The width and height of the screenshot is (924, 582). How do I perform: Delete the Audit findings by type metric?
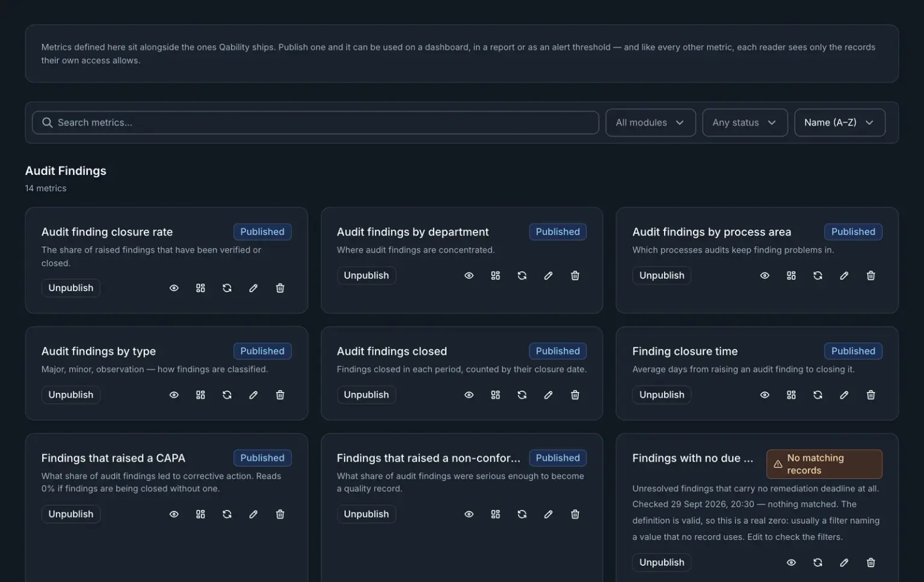click(280, 395)
